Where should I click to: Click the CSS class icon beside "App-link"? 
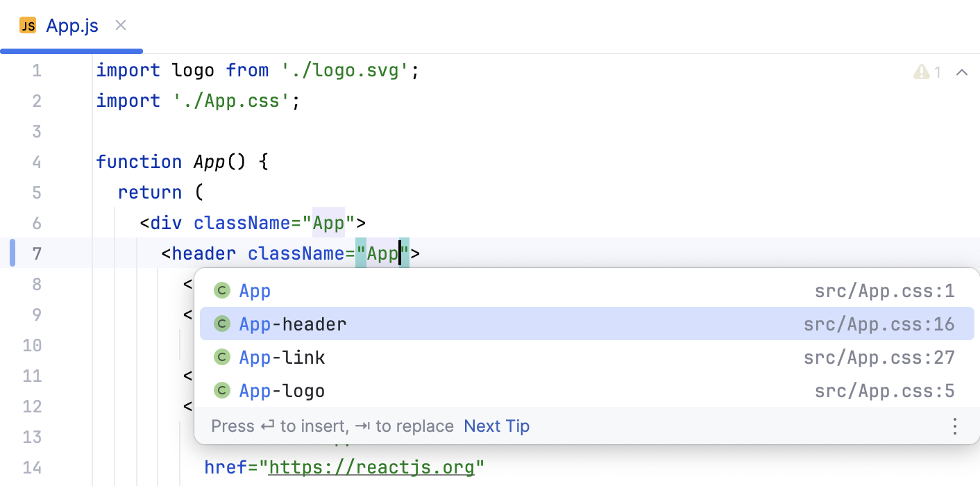pyautogui.click(x=222, y=357)
